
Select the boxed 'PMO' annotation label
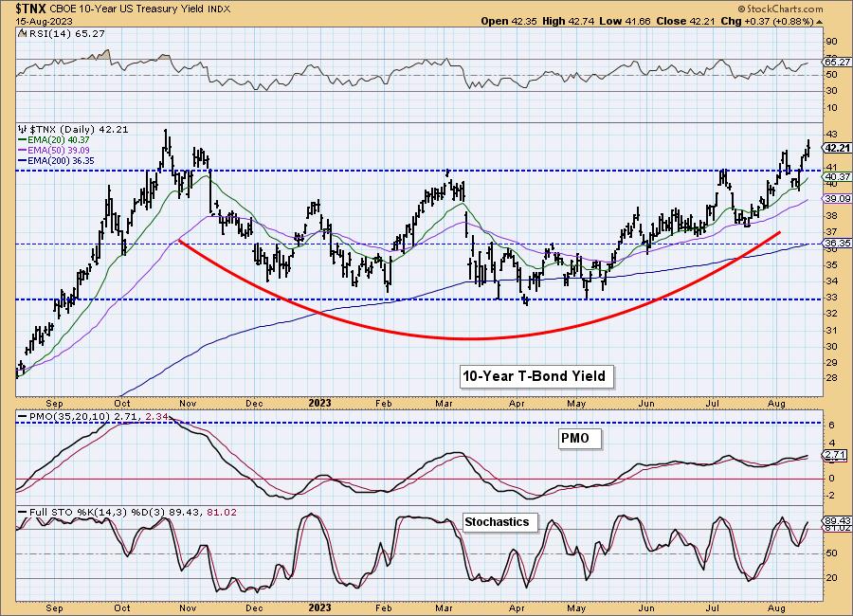[x=580, y=438]
